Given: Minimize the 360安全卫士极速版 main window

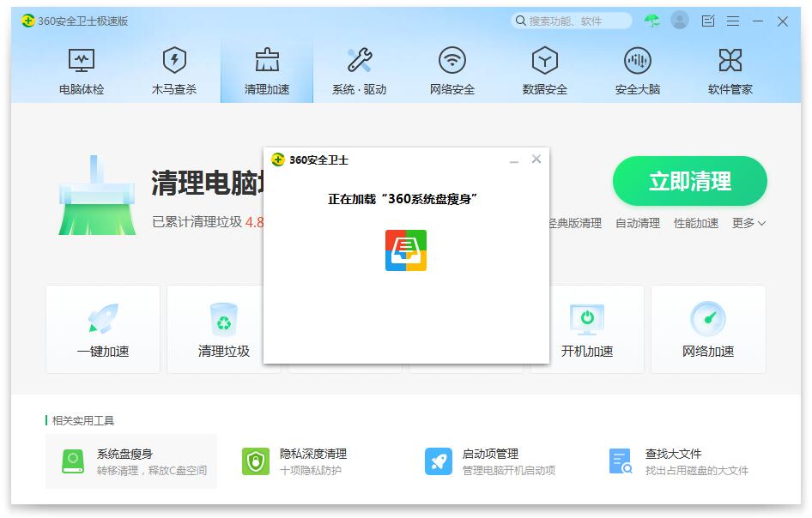Looking at the screenshot, I should pos(758,21).
